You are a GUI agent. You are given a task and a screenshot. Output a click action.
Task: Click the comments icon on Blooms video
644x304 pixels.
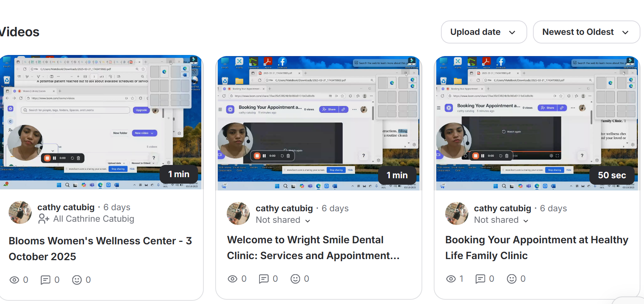pos(46,280)
